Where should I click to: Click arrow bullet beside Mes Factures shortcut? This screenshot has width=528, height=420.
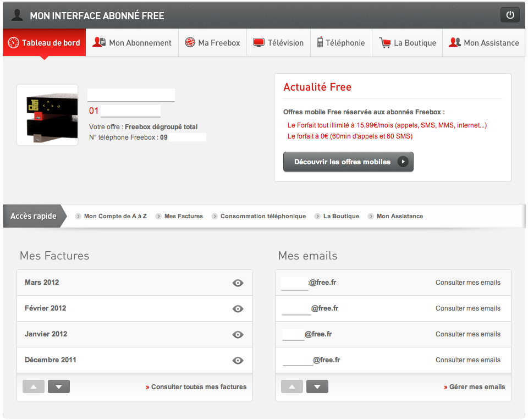[x=158, y=217]
